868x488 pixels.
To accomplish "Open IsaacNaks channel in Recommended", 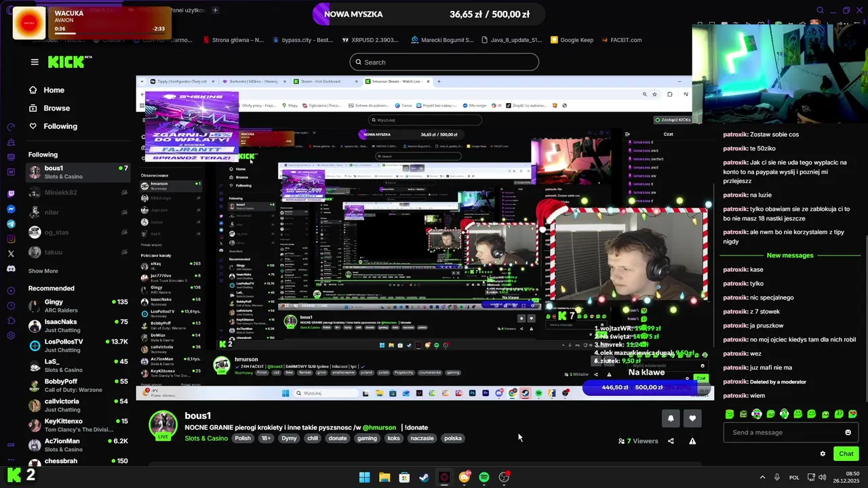I will click(78, 326).
